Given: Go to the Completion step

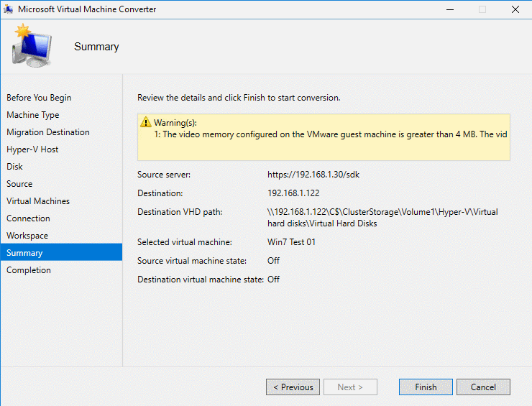Looking at the screenshot, I should [29, 270].
